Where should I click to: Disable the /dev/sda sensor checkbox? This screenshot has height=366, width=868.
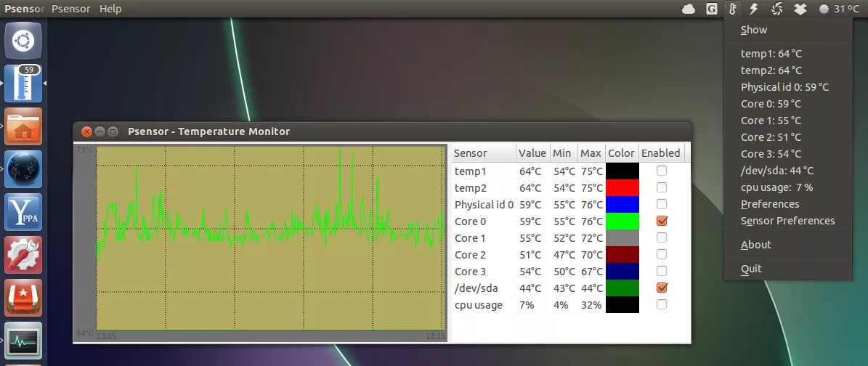click(662, 288)
